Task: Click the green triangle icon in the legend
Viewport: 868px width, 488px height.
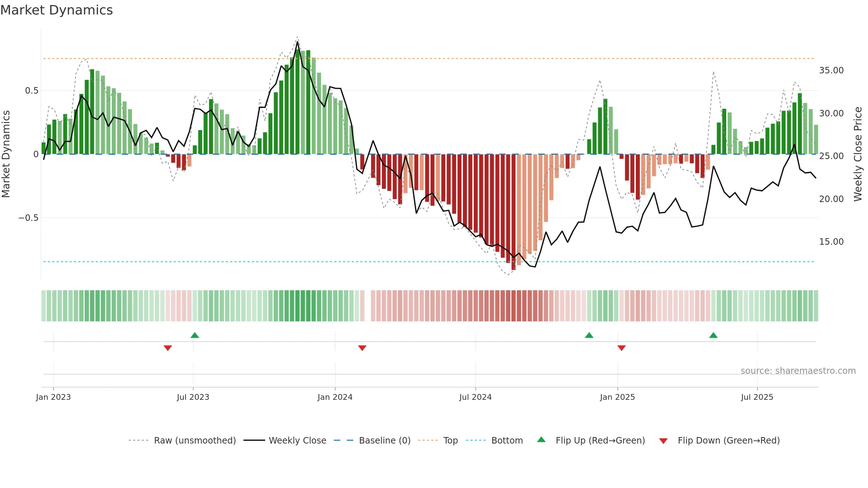Action: (x=541, y=440)
